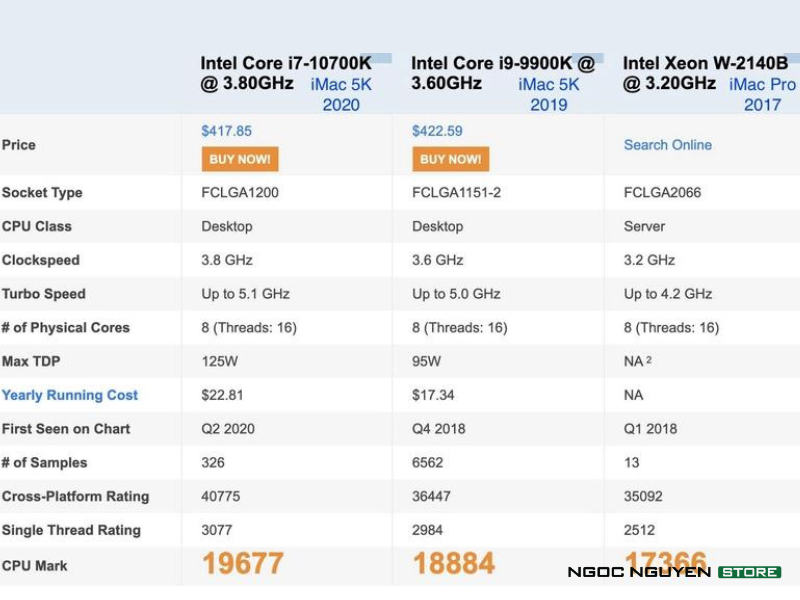The image size is (800, 600).
Task: Select the iMac 5K 2019 label
Action: tap(549, 94)
